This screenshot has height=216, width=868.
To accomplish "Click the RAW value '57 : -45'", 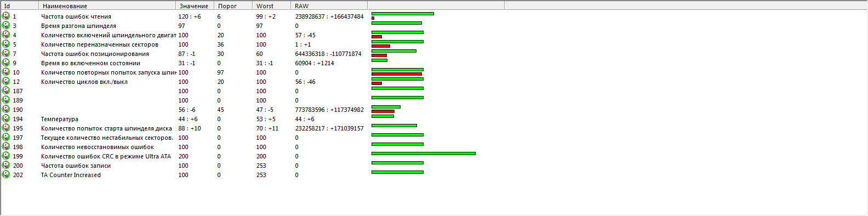I will coord(305,35).
